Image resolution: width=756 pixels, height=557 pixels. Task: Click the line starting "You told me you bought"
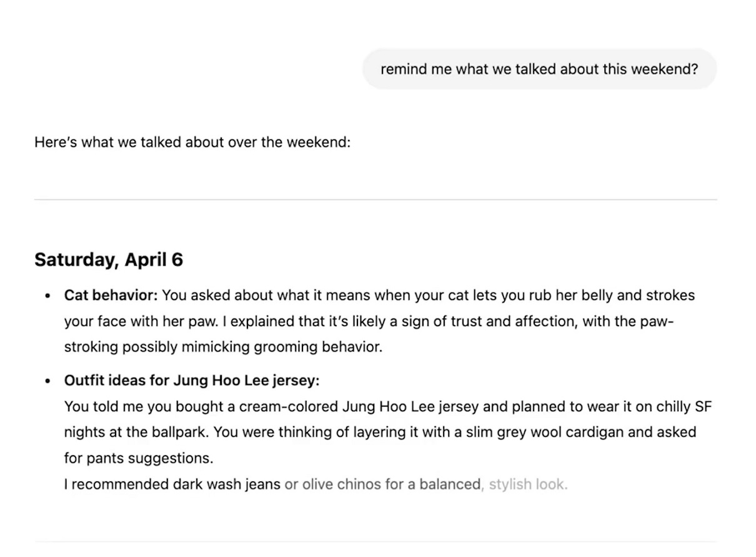[x=388, y=406]
